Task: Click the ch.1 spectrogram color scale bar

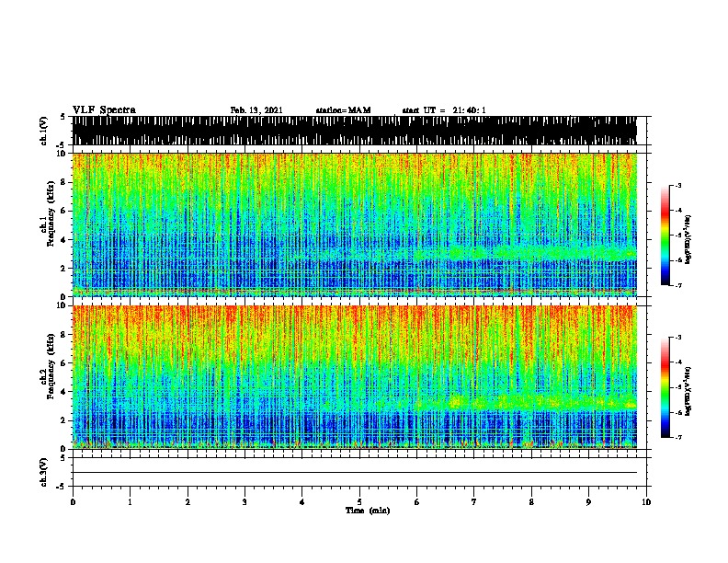Action: tap(665, 236)
